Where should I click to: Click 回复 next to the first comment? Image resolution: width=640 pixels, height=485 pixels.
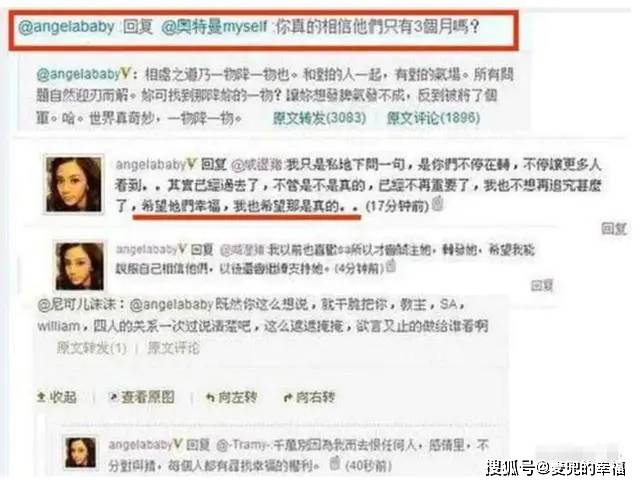[x=613, y=228]
